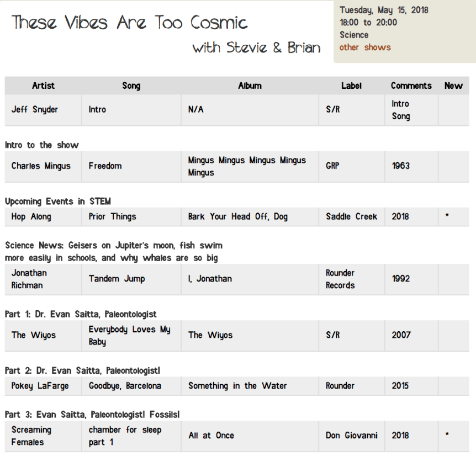476x456 pixels.
Task: Click the Charles Mingus artist cell
Action: 41,166
